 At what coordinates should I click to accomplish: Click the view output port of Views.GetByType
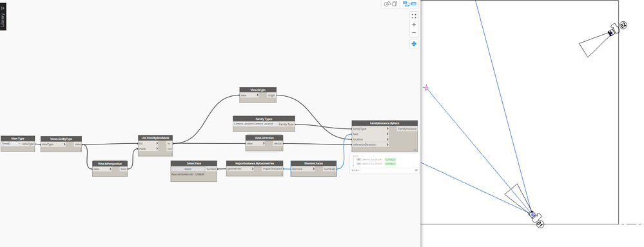click(x=77, y=144)
